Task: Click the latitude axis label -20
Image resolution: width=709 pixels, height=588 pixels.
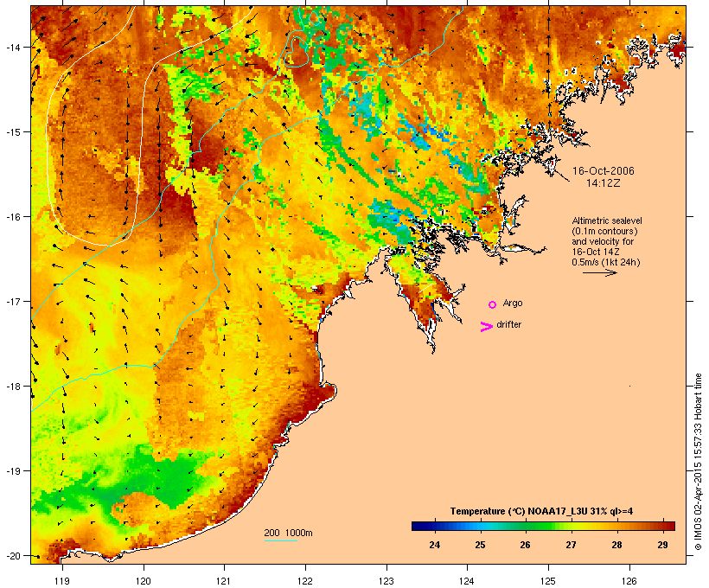Action: 13,555
